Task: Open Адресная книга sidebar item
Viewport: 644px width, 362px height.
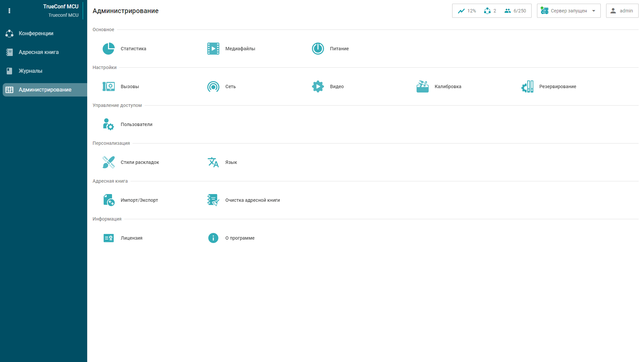Action: coord(39,52)
